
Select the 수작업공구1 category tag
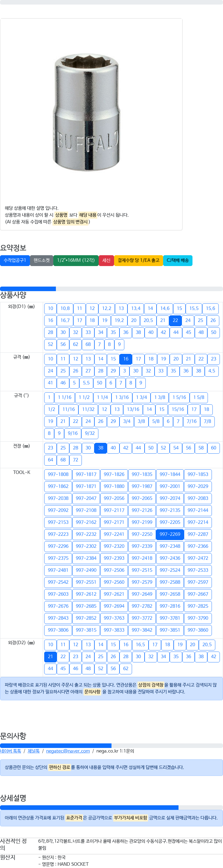pyautogui.click(x=15, y=260)
